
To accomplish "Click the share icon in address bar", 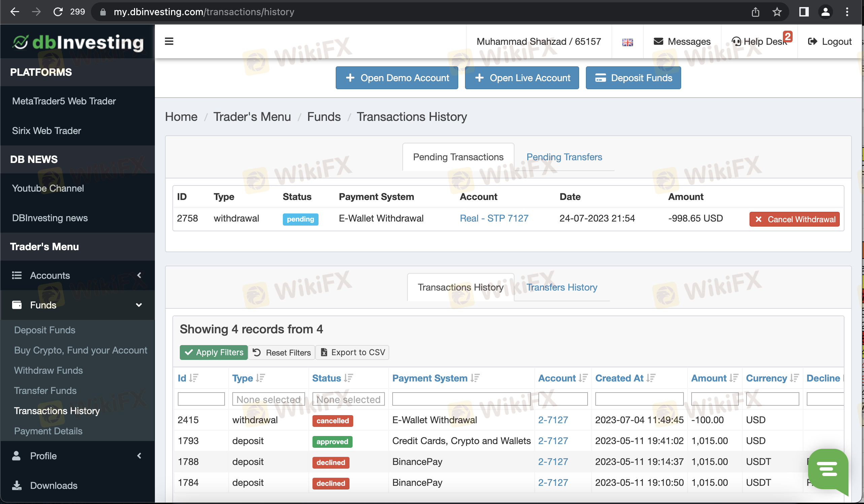I will tap(755, 12).
